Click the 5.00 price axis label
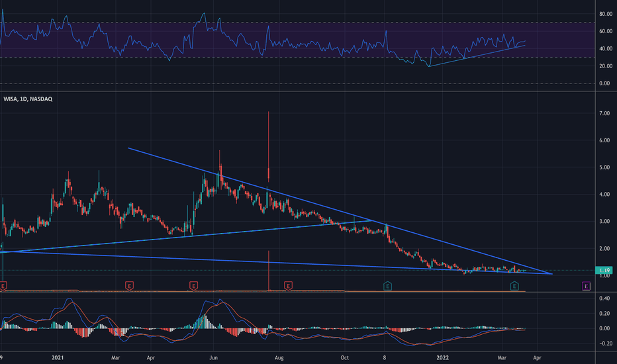 pyautogui.click(x=604, y=167)
